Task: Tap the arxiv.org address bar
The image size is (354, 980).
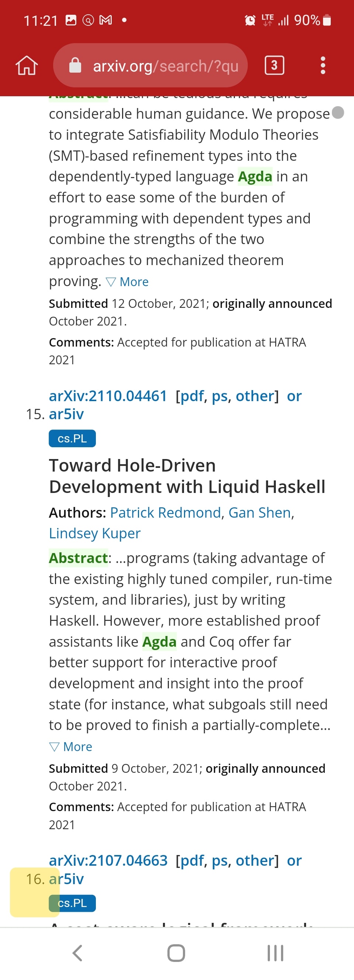Action: [x=150, y=65]
